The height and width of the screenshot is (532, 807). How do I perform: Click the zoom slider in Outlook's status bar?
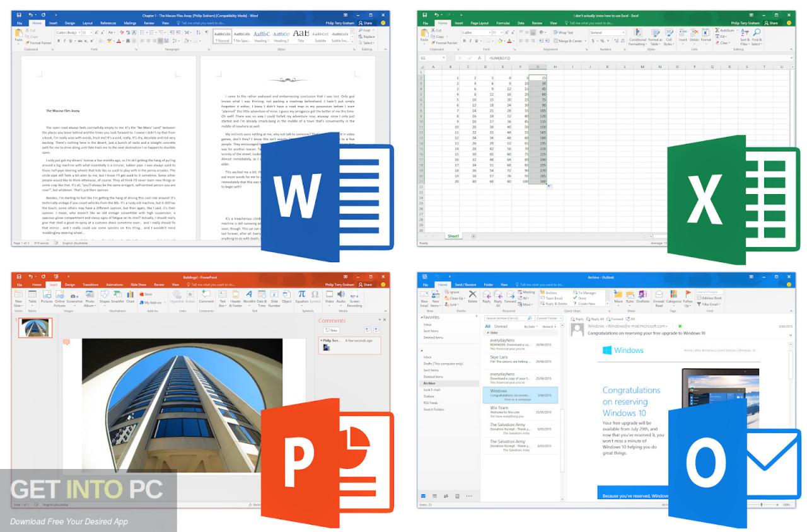[761, 504]
